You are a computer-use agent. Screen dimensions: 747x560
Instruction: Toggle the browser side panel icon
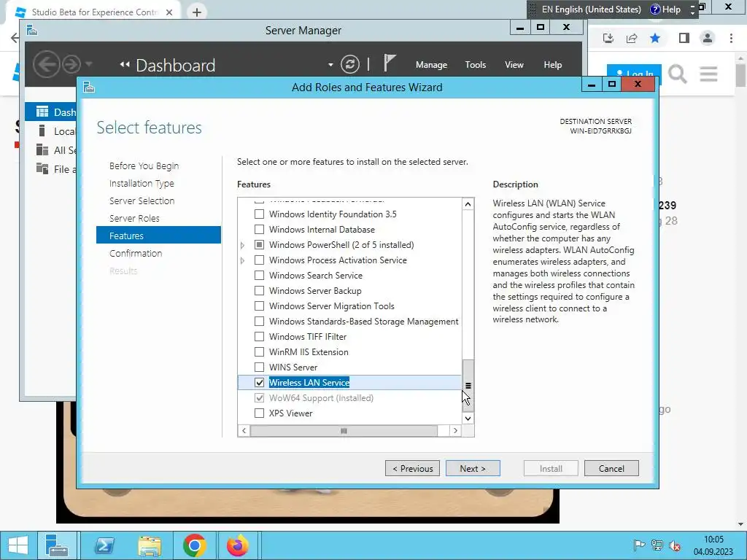pyautogui.click(x=684, y=38)
